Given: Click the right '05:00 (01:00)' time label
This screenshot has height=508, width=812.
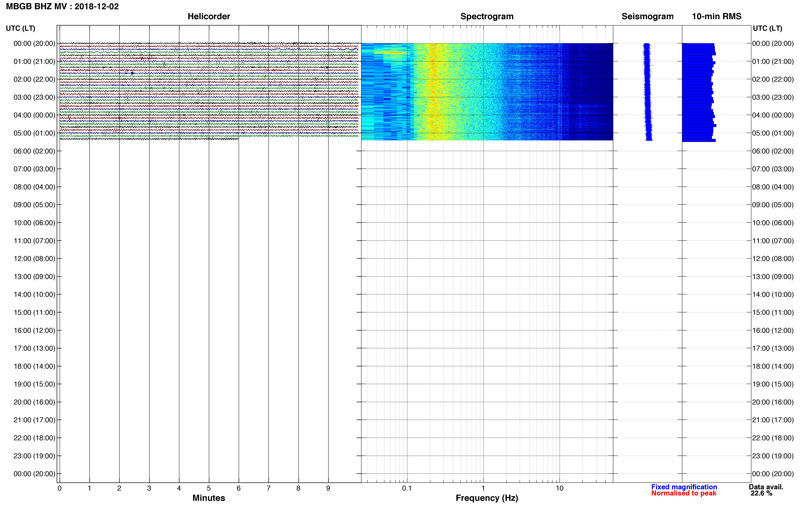Looking at the screenshot, I should point(773,133).
